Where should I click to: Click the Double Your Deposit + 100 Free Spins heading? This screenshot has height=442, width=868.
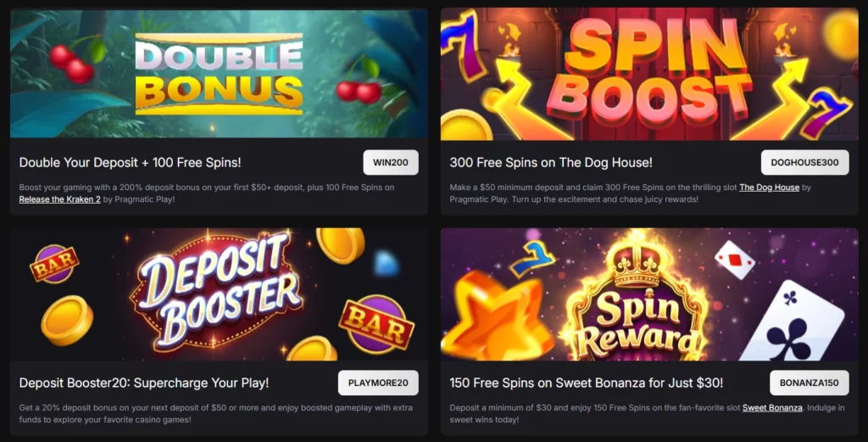click(130, 162)
